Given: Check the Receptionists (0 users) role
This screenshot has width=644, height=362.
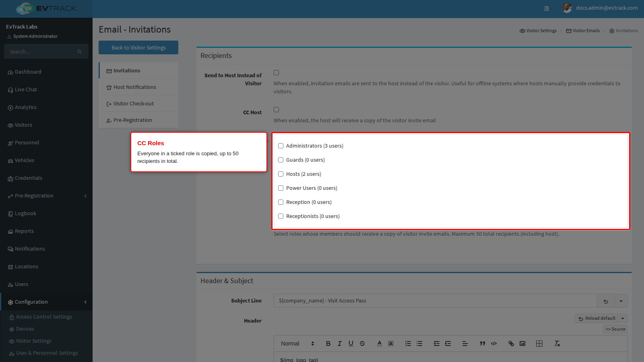Looking at the screenshot, I should pos(281,216).
